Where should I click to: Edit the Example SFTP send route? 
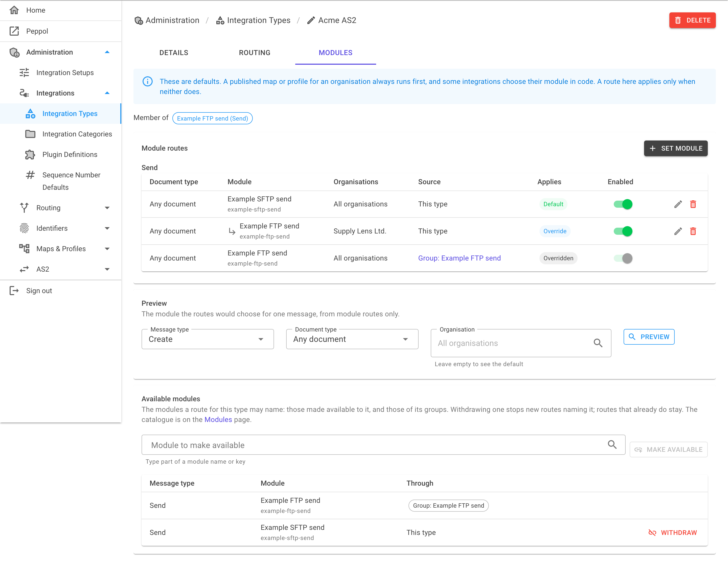[x=678, y=204]
